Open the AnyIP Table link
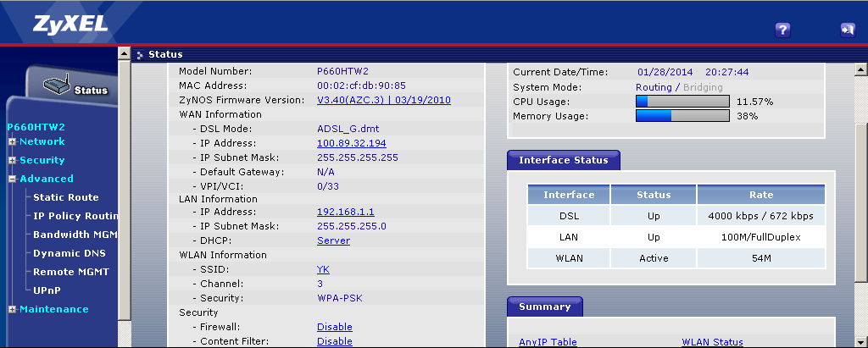Screen dimensions: 868x348 pos(548,342)
